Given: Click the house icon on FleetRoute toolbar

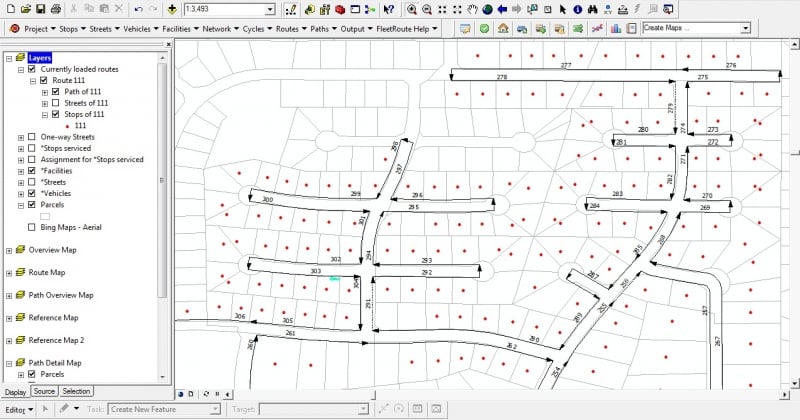Looking at the screenshot, I should [503, 29].
